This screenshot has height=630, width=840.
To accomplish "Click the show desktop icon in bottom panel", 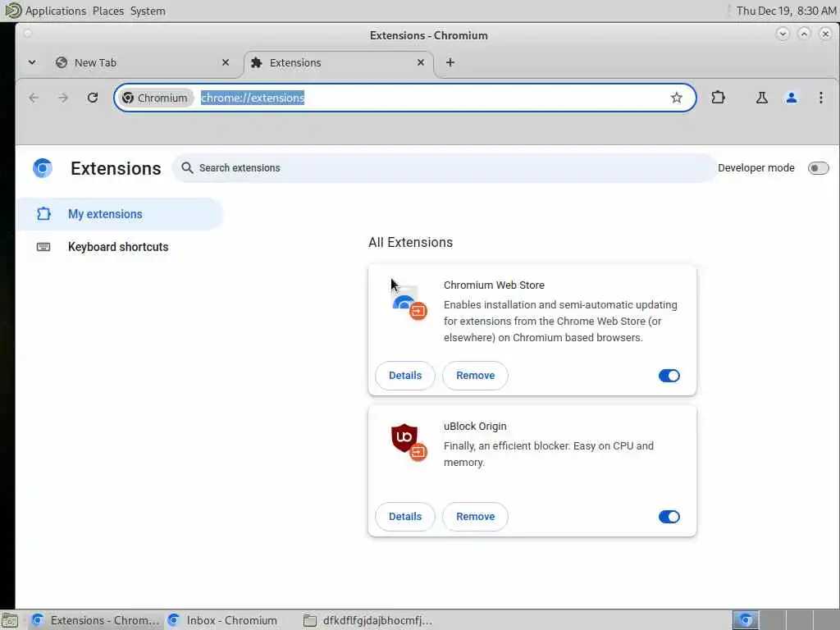I will 10,620.
